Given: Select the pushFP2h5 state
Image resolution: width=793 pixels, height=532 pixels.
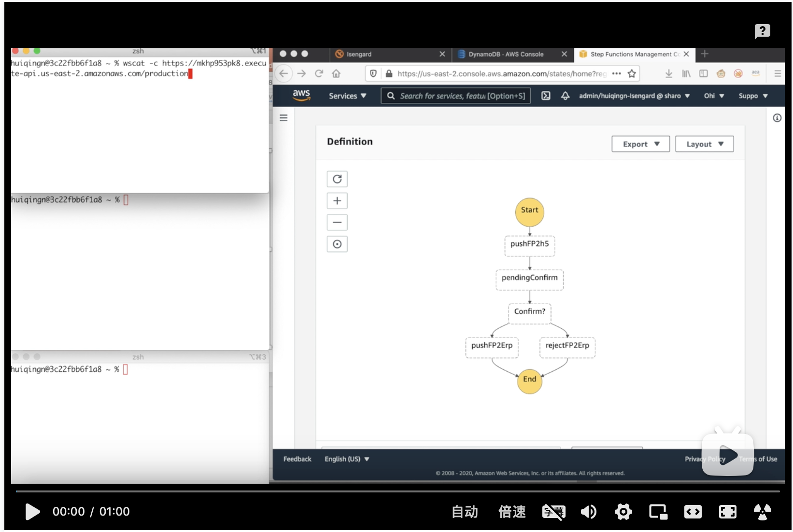Looking at the screenshot, I should [x=529, y=245].
